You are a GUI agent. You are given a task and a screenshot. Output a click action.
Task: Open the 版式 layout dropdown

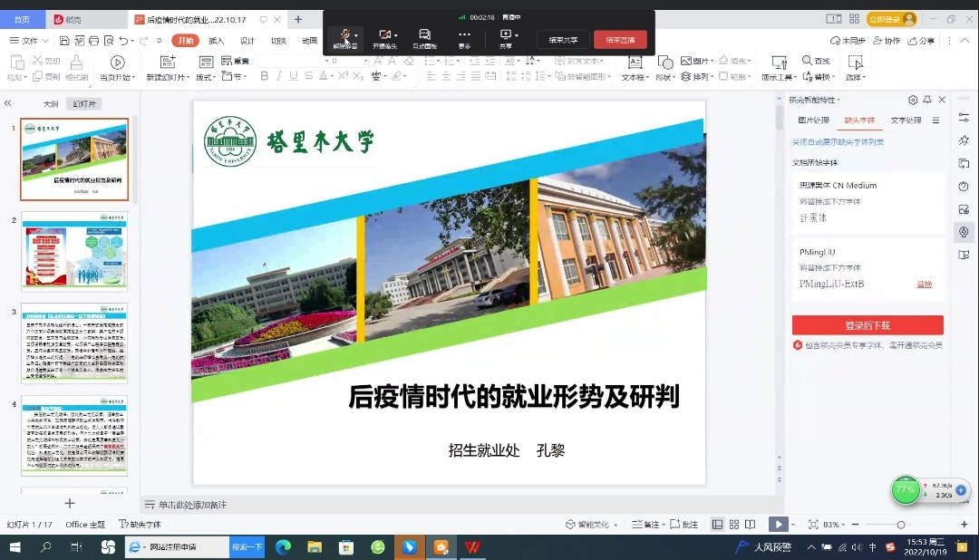point(206,78)
